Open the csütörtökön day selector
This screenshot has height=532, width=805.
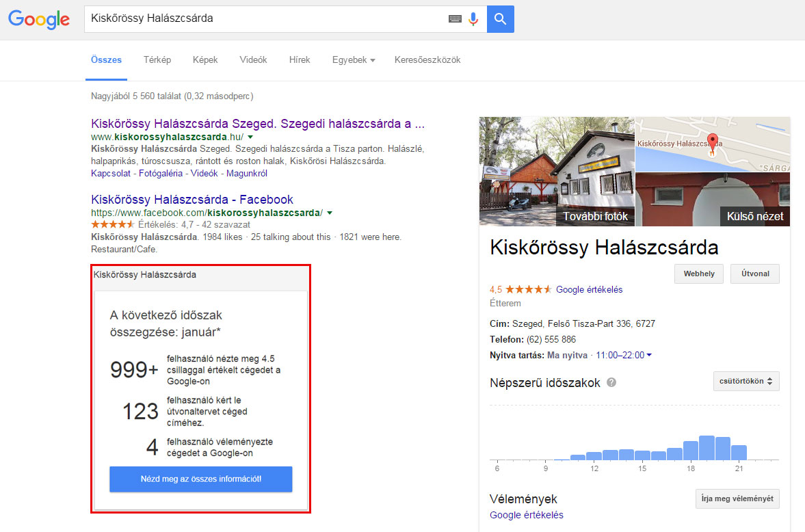[745, 382]
